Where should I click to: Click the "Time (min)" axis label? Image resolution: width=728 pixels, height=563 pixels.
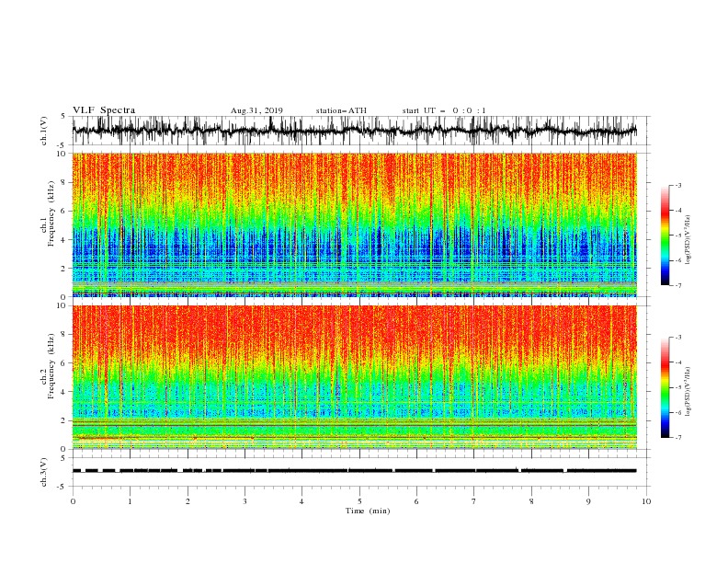(x=368, y=511)
